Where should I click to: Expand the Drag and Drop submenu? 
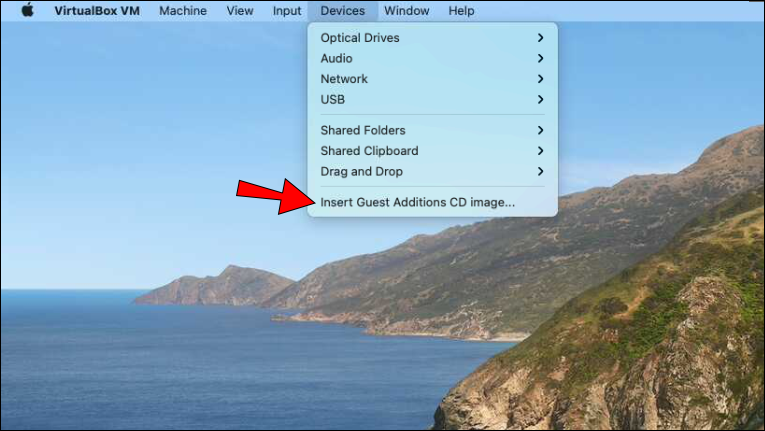click(432, 171)
